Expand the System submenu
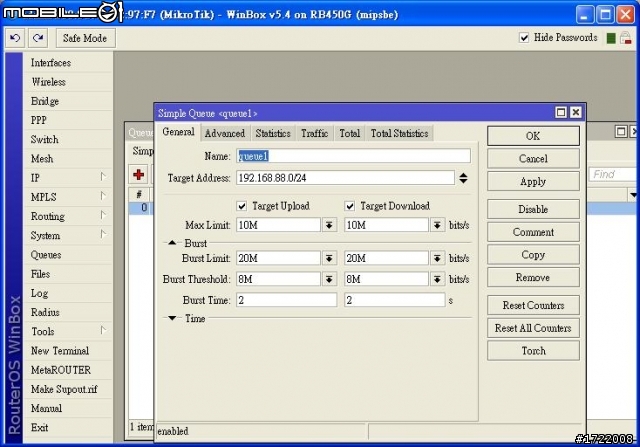 pos(103,234)
